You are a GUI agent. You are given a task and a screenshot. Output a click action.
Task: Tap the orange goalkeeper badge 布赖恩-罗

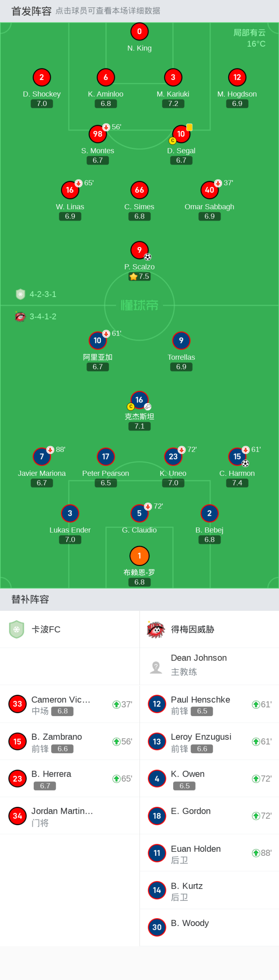coord(139,556)
